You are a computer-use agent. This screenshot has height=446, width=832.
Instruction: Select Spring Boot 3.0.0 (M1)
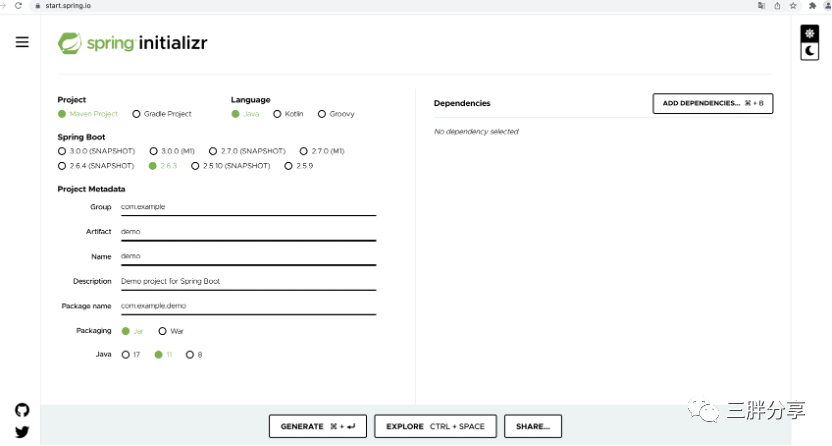point(172,151)
